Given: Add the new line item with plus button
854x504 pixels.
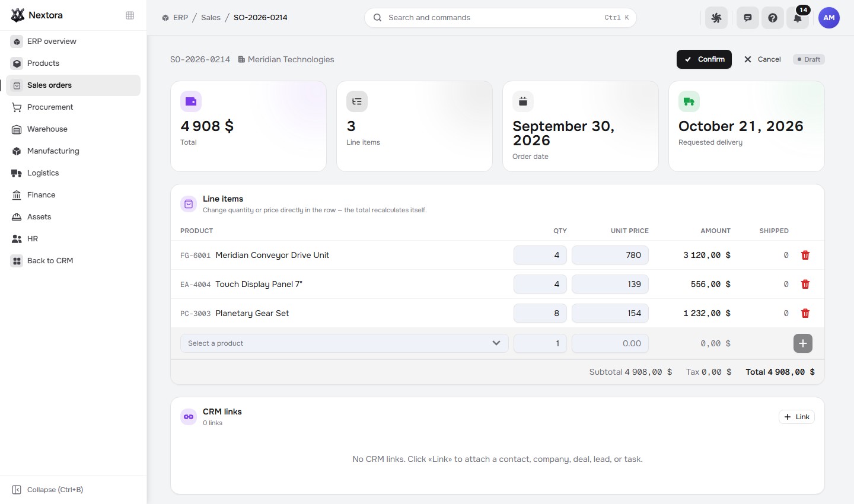Looking at the screenshot, I should pos(803,343).
